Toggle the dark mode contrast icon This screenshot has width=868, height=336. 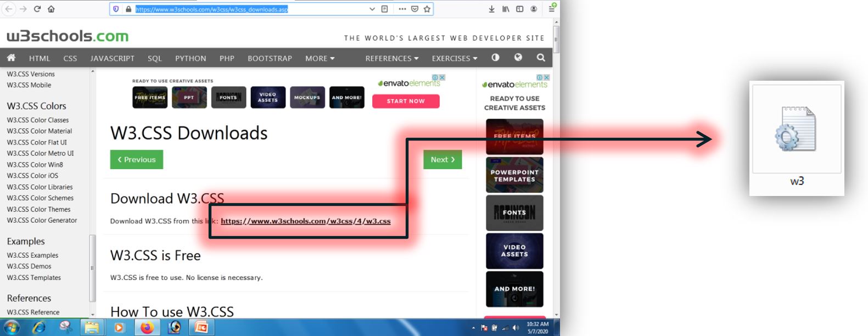click(x=495, y=58)
